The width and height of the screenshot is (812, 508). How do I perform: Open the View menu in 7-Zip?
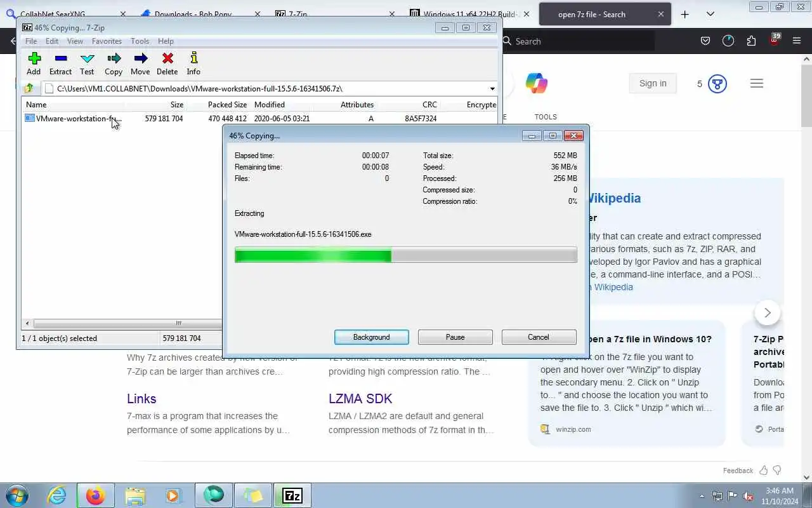[x=75, y=41]
